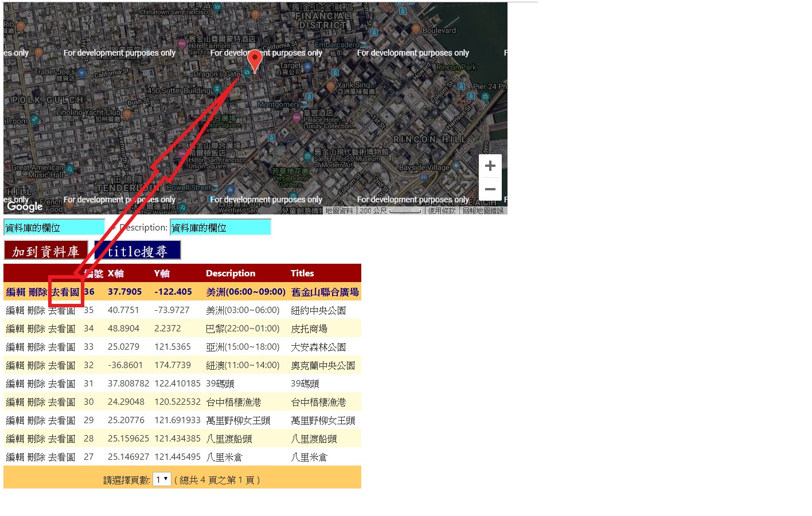Select the Powell Street station icon
812x516 pixels.
[215, 187]
